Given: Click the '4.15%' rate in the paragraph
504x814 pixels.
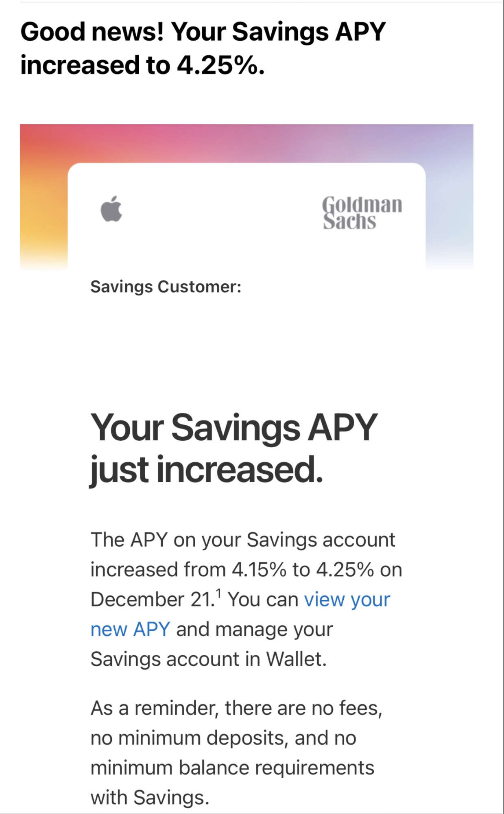Looking at the screenshot, I should [x=259, y=570].
